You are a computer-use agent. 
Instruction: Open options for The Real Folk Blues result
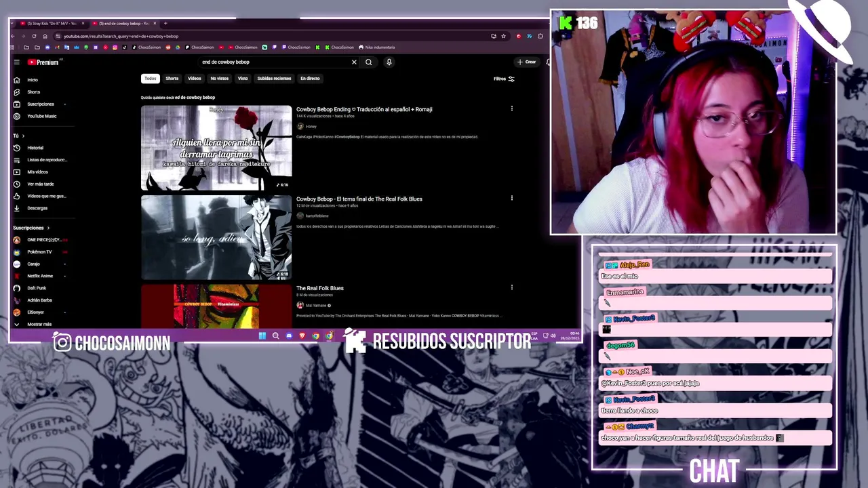[512, 287]
